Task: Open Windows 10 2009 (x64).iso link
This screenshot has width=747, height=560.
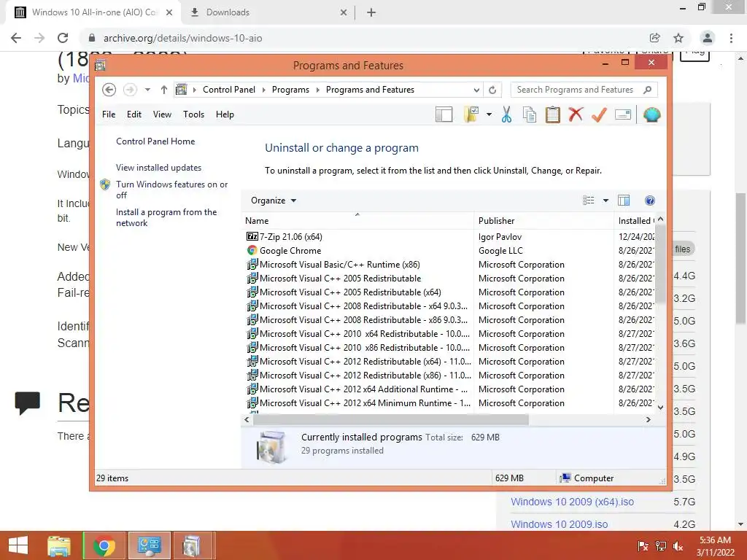Action: coord(572,502)
